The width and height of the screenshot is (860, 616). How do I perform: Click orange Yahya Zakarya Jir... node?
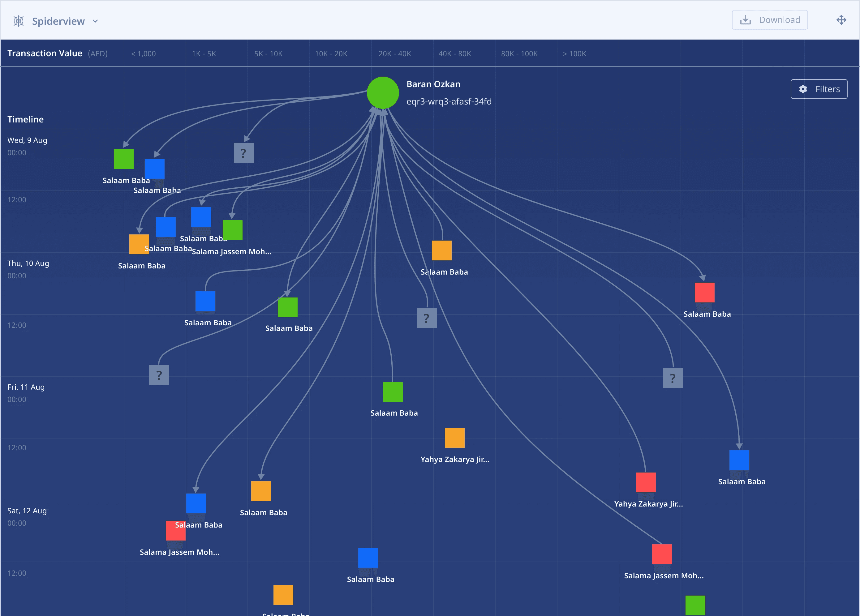click(x=454, y=438)
